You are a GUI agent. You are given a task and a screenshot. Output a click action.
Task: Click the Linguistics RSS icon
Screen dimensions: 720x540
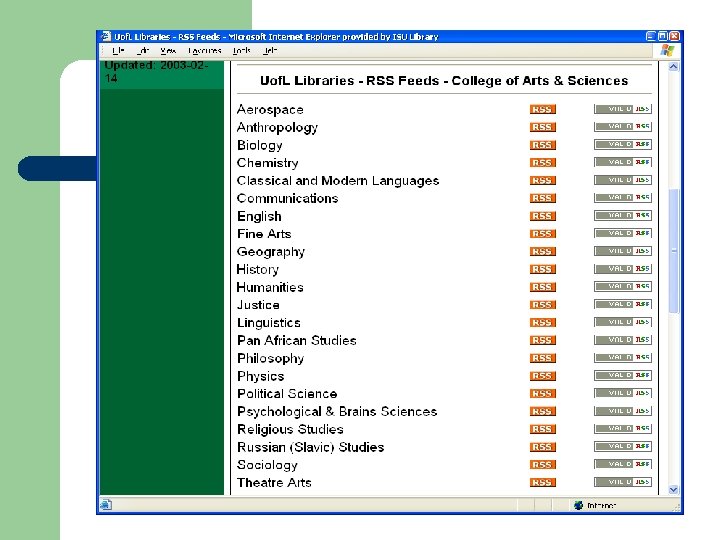(542, 322)
